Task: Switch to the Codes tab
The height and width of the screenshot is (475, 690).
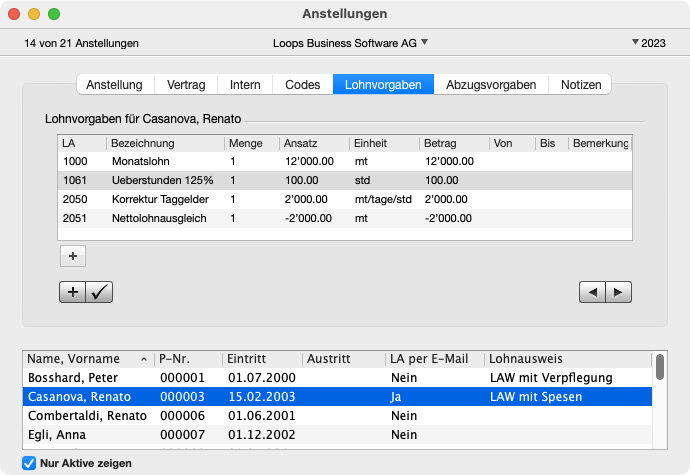Action: pyautogui.click(x=302, y=85)
